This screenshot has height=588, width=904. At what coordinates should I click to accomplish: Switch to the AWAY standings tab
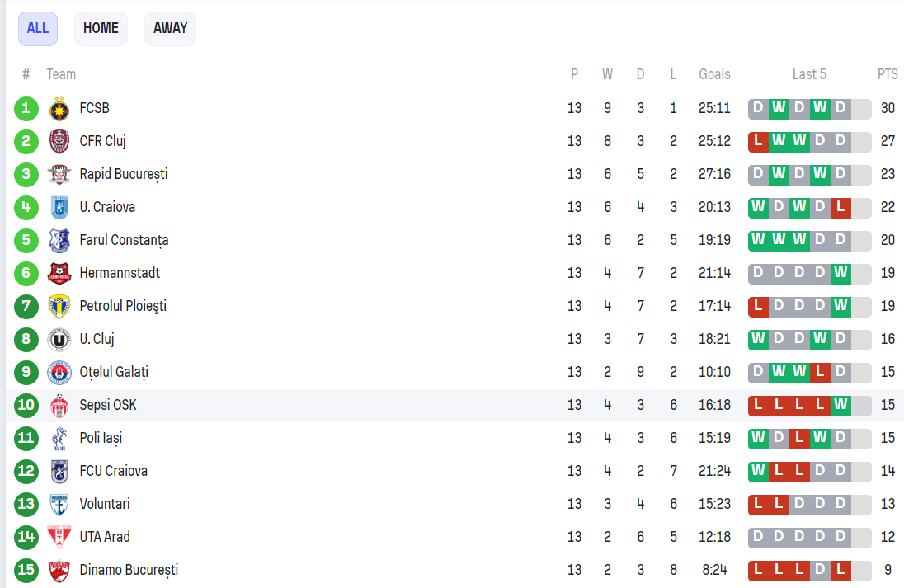click(170, 28)
